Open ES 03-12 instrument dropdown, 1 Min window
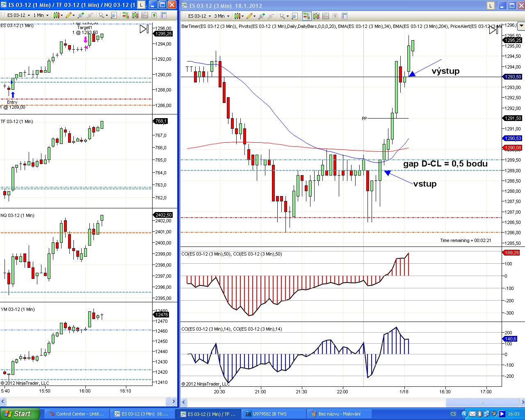 click(18, 15)
